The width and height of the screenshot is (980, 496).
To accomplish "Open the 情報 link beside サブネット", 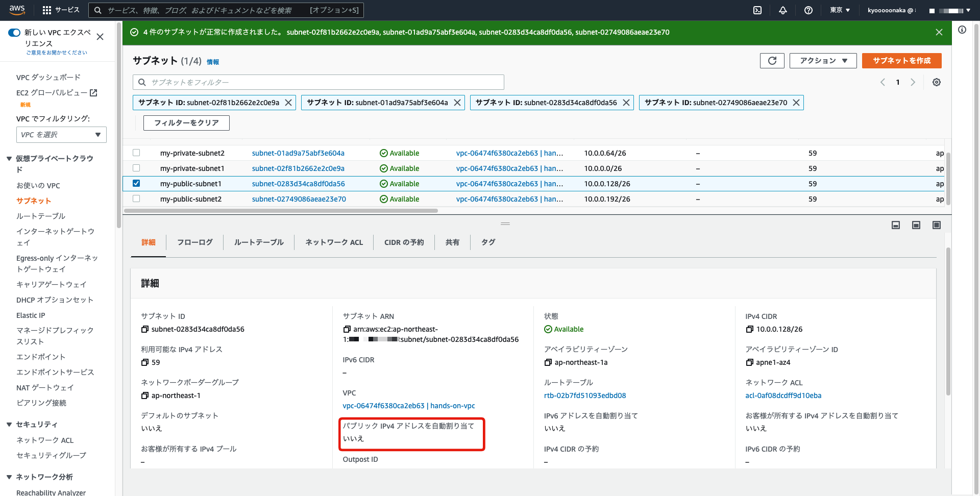I will (x=213, y=62).
